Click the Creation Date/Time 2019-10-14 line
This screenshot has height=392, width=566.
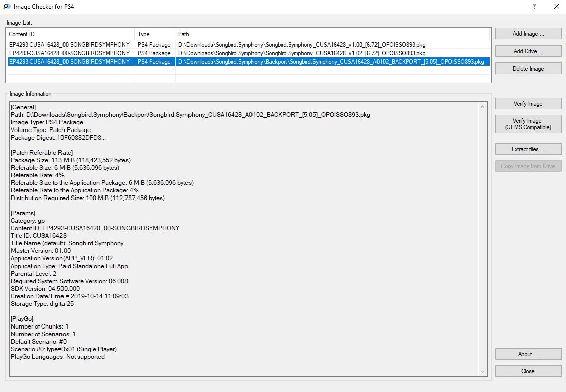click(x=70, y=297)
